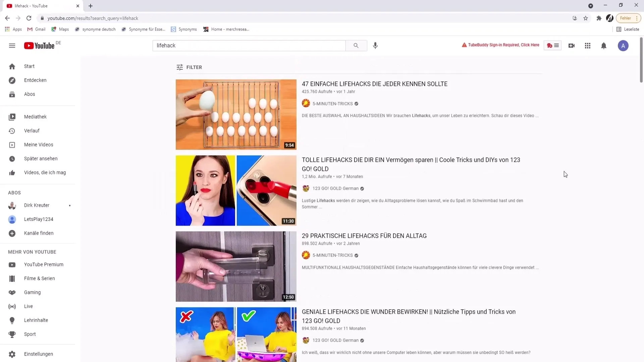Open TOLLE LIFEHACKS video title
Screen dimensions: 644x362
coord(411,164)
